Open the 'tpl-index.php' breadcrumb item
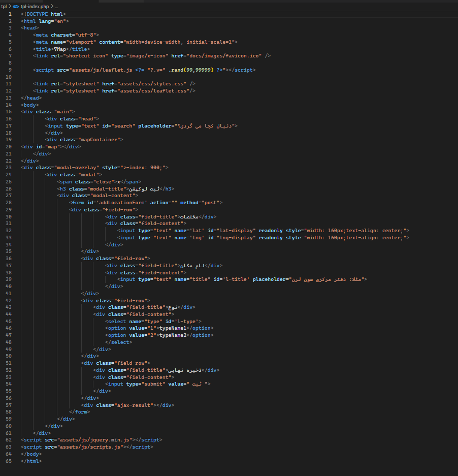 click(x=35, y=7)
